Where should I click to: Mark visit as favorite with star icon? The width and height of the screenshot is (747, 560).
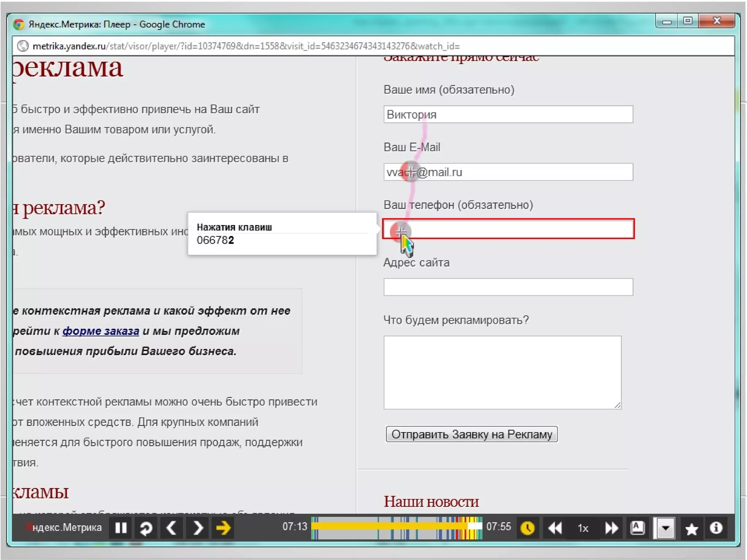click(x=691, y=528)
